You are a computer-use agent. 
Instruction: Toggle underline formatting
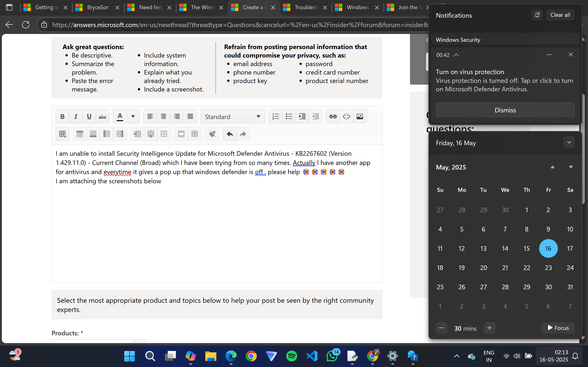[89, 117]
